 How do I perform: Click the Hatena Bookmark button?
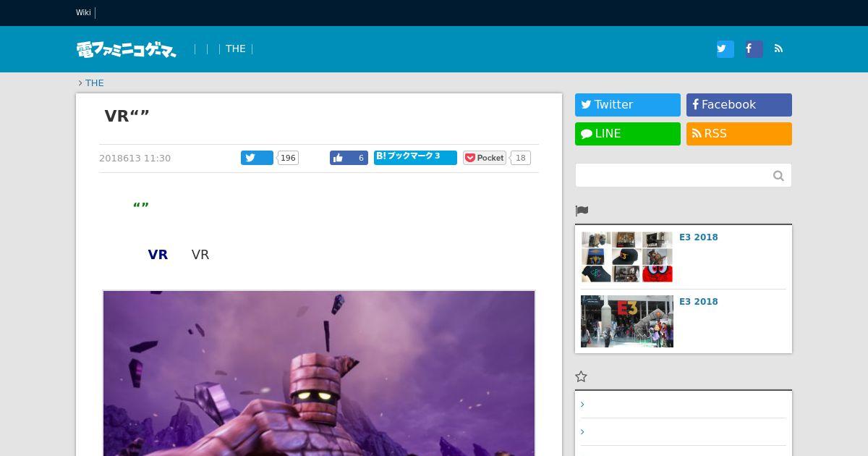pyautogui.click(x=415, y=158)
